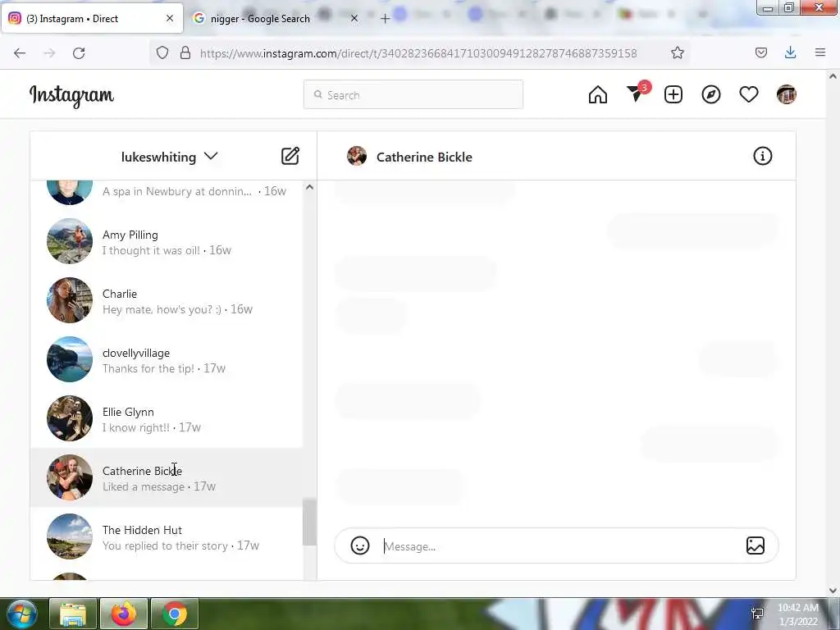
Task: Create new post plus icon
Action: [673, 95]
